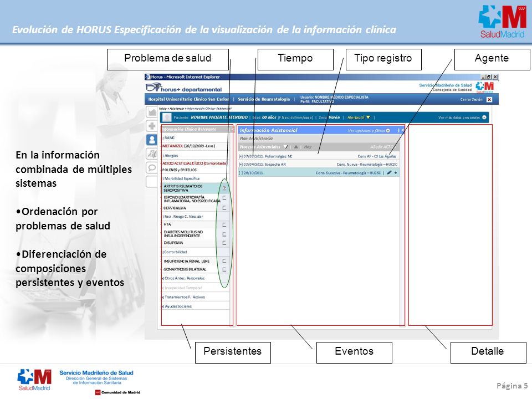Click Información Asistencial panel header
The image size is (532, 399).
[268, 130]
